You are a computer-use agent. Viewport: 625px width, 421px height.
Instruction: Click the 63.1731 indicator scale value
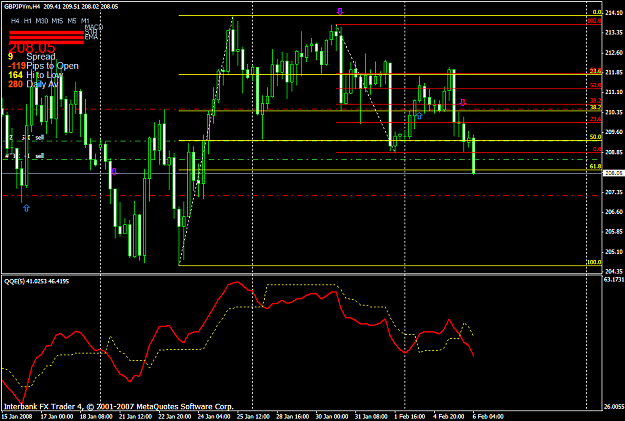614,279
